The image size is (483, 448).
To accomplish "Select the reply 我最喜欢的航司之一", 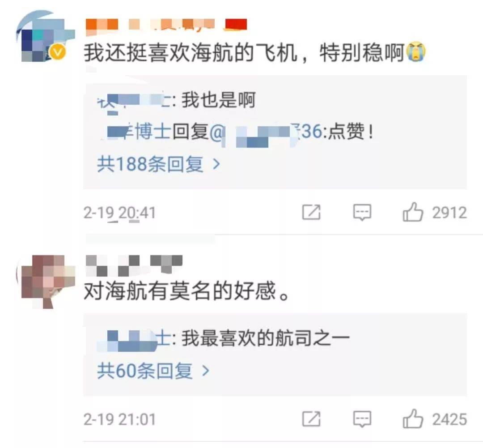I will pyautogui.click(x=266, y=338).
